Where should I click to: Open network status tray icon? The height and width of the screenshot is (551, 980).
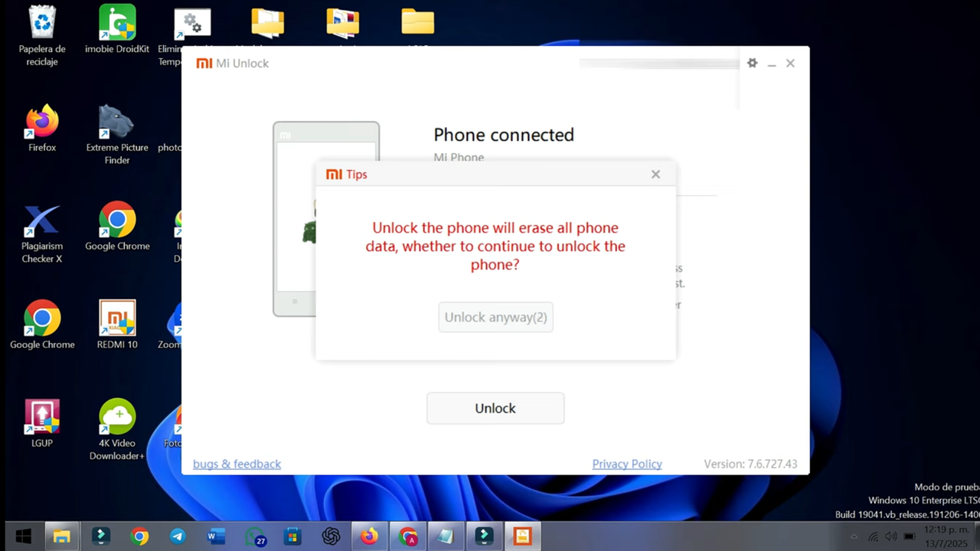pos(873,536)
